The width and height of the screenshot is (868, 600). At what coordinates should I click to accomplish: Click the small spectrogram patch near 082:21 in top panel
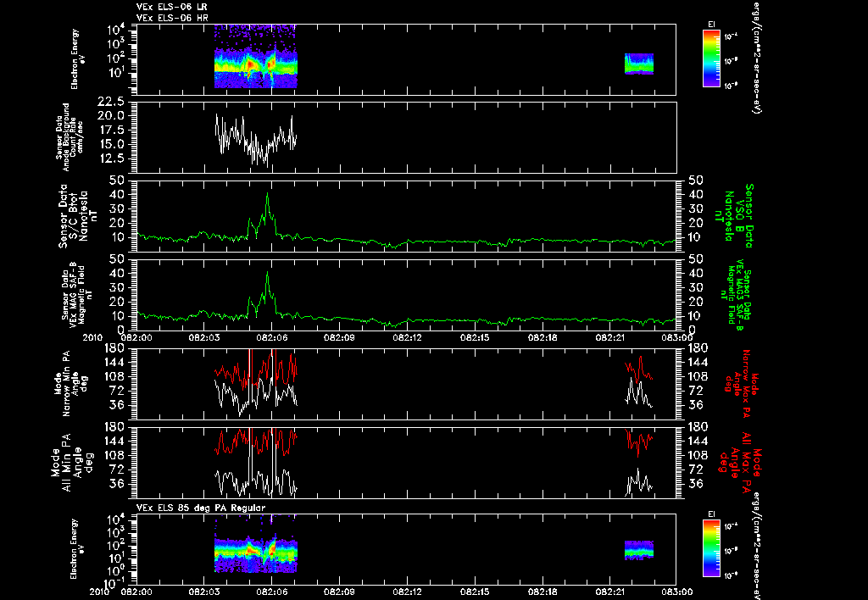tap(639, 64)
